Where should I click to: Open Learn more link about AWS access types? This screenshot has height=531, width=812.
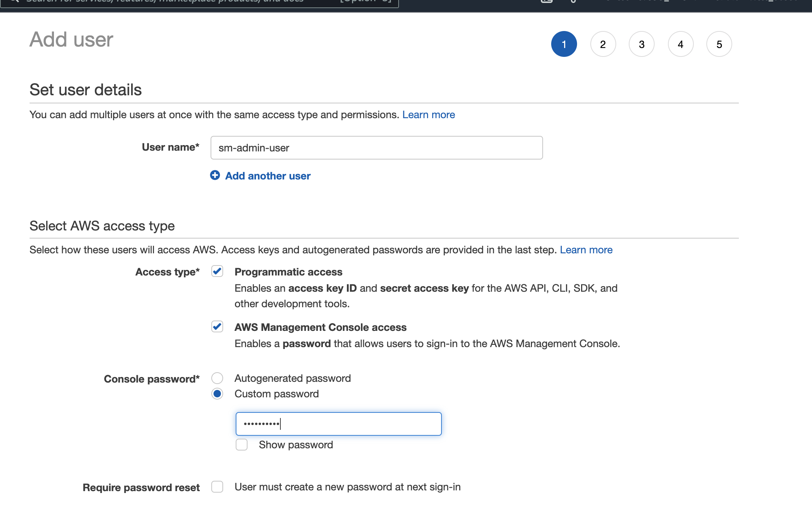coord(586,250)
